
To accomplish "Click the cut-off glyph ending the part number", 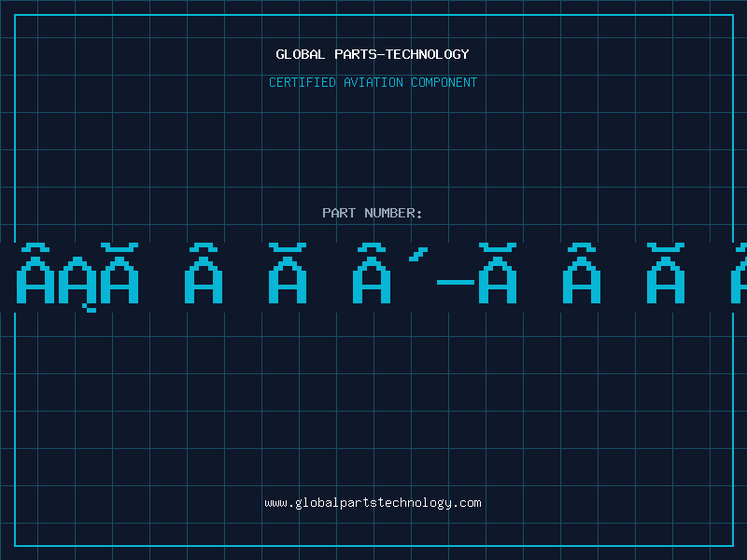I will pyautogui.click(x=739, y=273).
